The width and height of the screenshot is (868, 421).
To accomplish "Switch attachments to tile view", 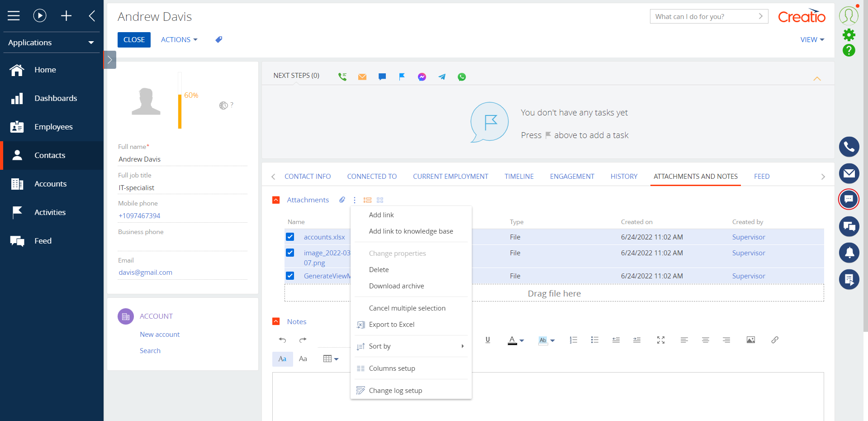I will (380, 200).
